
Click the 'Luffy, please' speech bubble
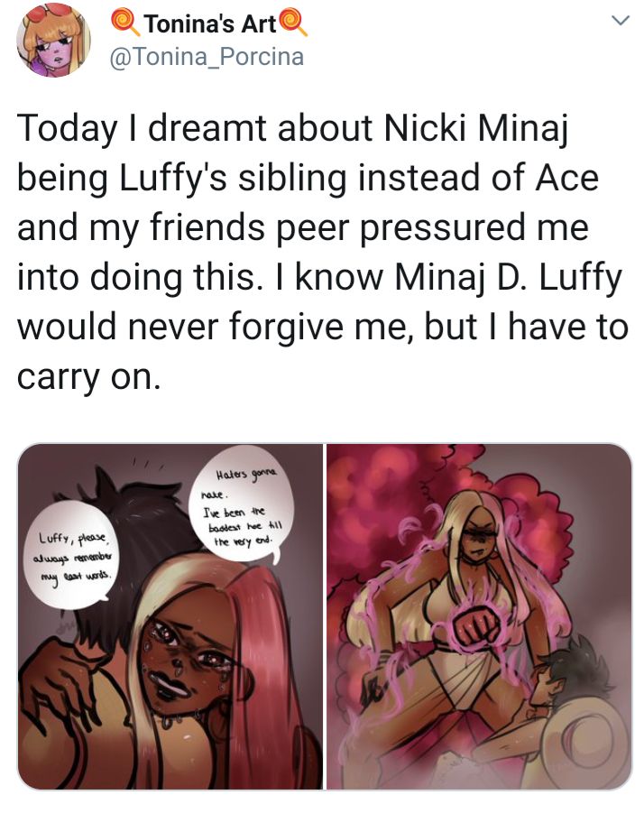pos(74,556)
